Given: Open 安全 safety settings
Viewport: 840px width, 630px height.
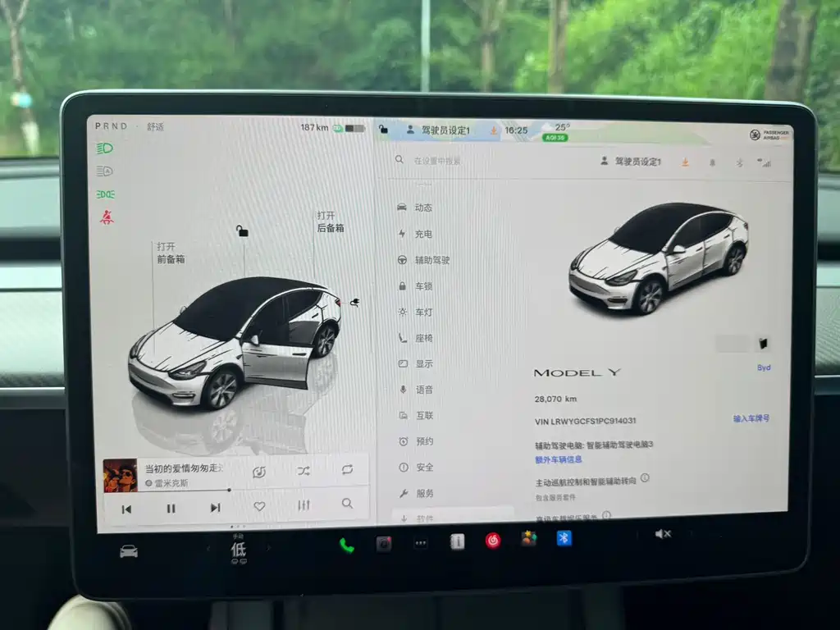Looking at the screenshot, I should click(x=416, y=467).
